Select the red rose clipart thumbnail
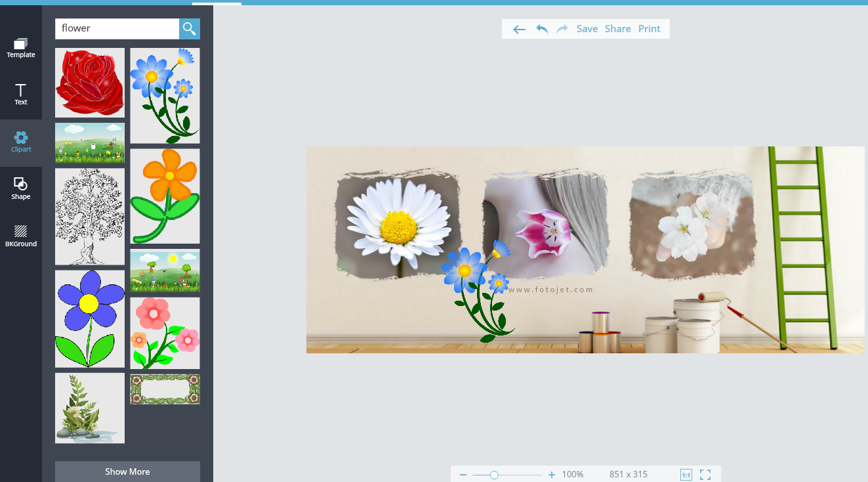Viewport: 868px width, 482px height. (89, 82)
